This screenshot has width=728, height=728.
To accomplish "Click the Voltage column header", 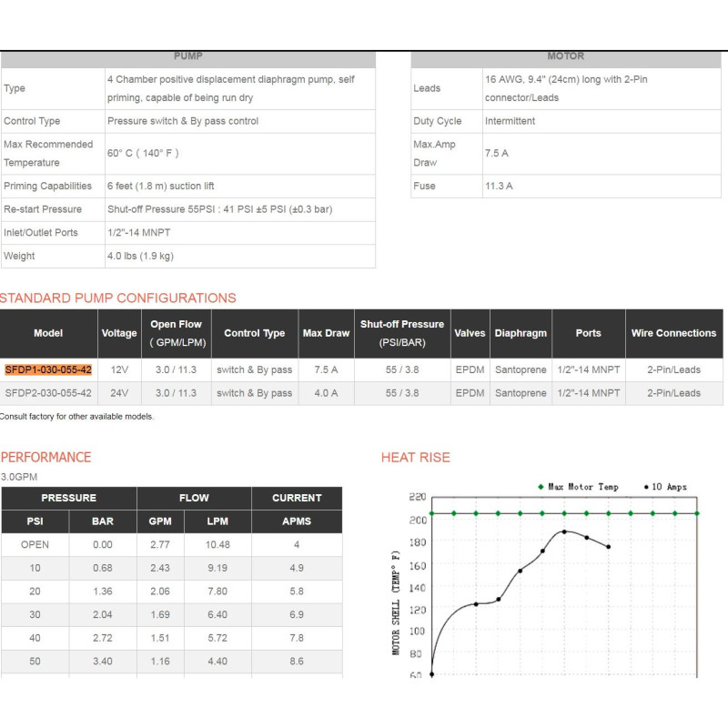I will click(119, 333).
